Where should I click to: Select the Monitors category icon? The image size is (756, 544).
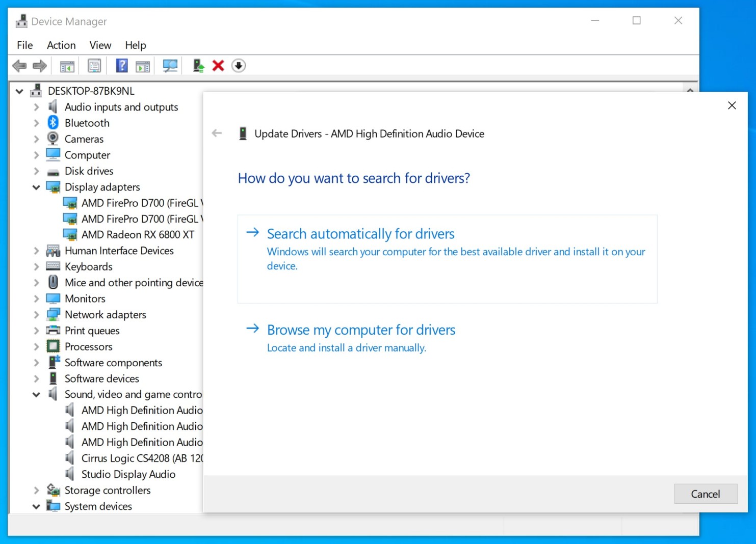pyautogui.click(x=53, y=298)
